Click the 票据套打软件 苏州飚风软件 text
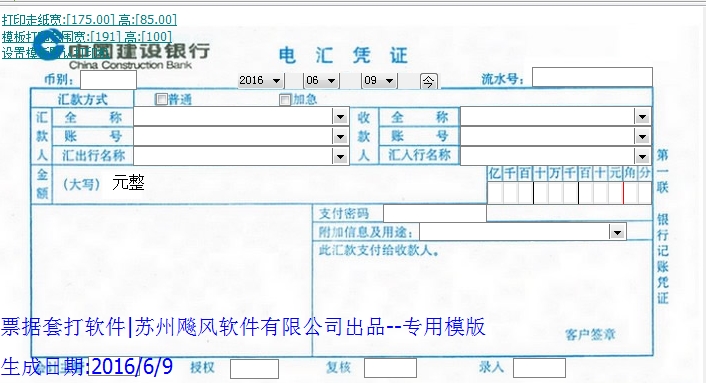The height and width of the screenshot is (383, 706). (x=243, y=327)
